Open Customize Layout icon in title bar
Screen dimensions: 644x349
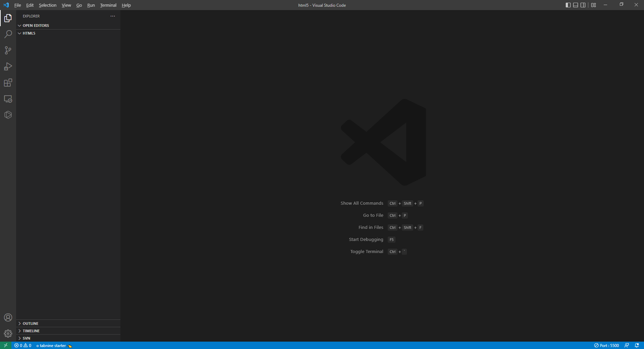(x=594, y=5)
